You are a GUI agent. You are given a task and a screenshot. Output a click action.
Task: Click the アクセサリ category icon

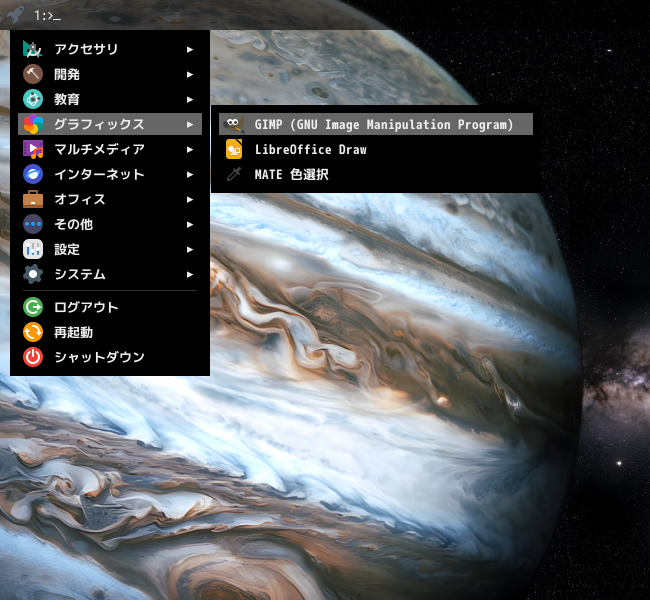pyautogui.click(x=33, y=49)
